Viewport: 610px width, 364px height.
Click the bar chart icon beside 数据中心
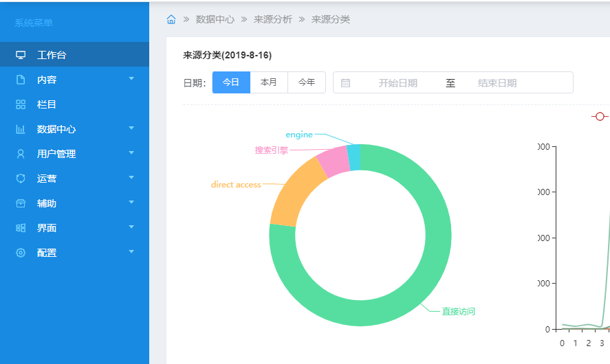point(21,129)
